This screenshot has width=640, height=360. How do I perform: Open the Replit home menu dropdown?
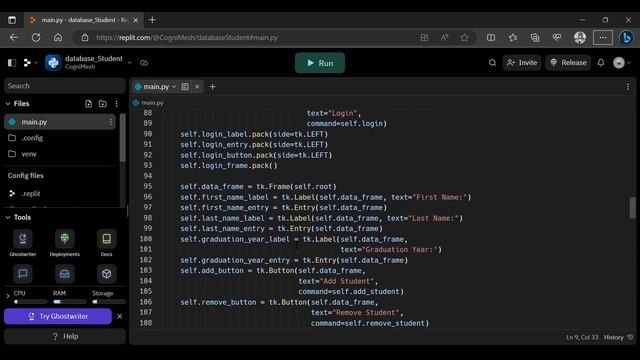30,63
